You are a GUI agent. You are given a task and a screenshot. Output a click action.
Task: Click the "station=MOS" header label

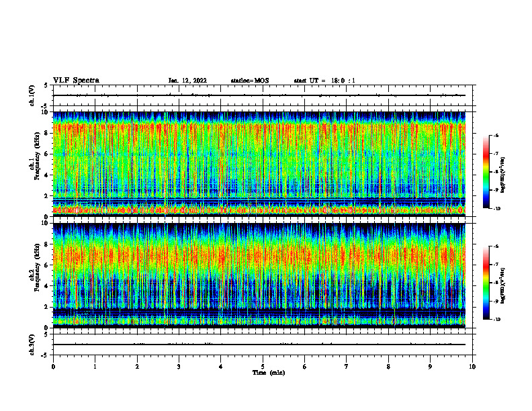pos(250,81)
